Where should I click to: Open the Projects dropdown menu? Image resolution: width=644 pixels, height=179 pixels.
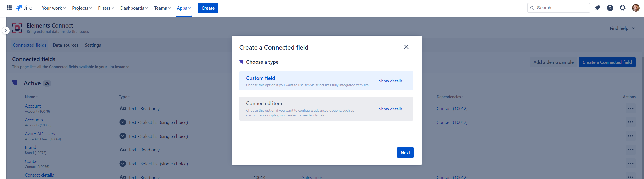(x=82, y=8)
